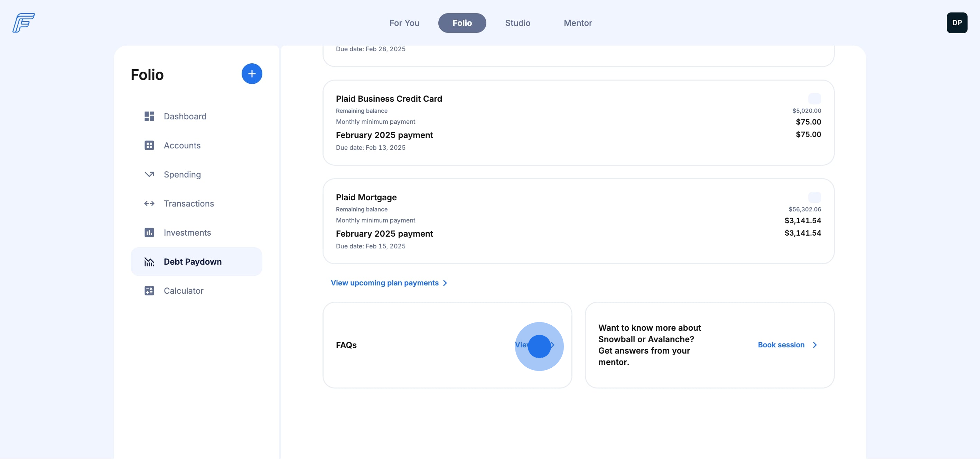Switch to the Studio tab
Screen dimensions: 980x465
pyautogui.click(x=517, y=23)
